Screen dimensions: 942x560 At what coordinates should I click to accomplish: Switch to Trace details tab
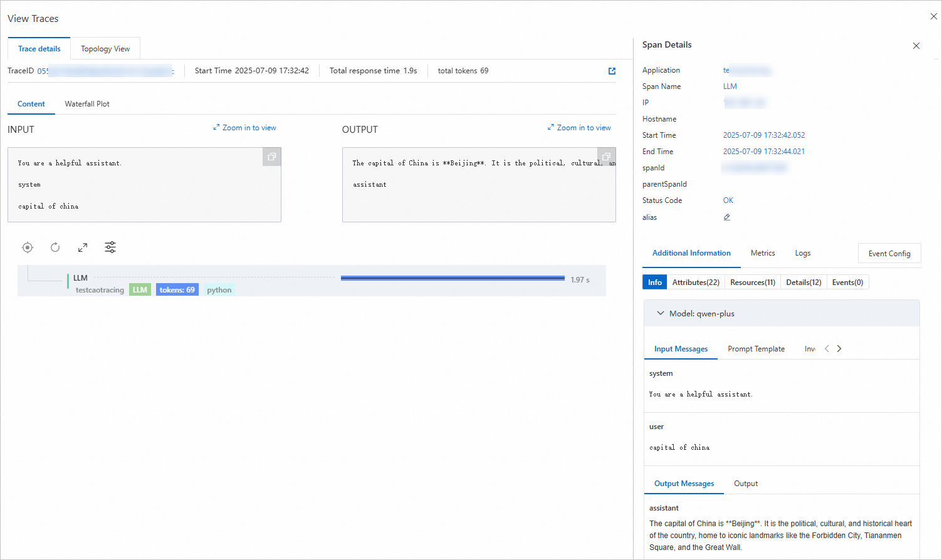pos(39,49)
